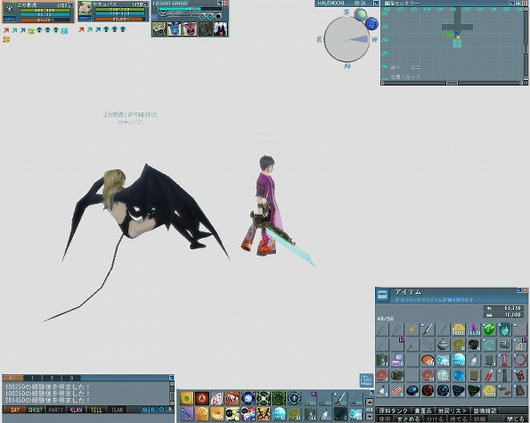Image resolution: width=530 pixels, height=423 pixels.
Task: Activate the red flame skill in hotbar
Action: coord(202,398)
